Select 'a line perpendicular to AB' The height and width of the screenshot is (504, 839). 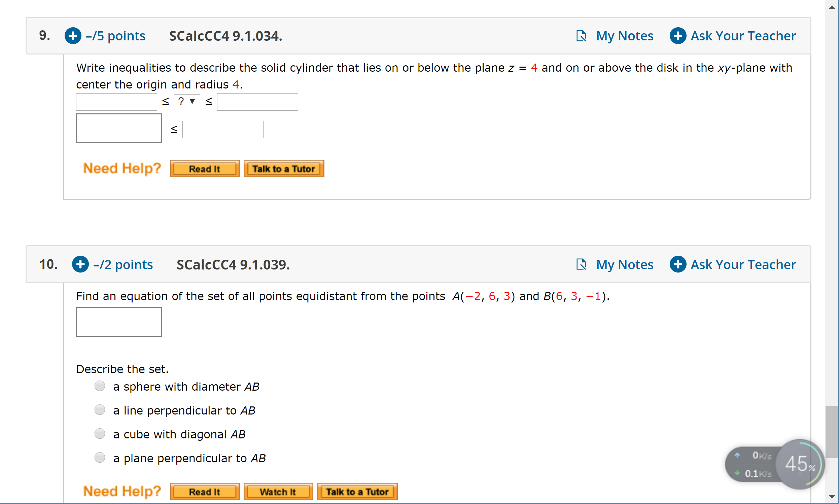point(100,410)
